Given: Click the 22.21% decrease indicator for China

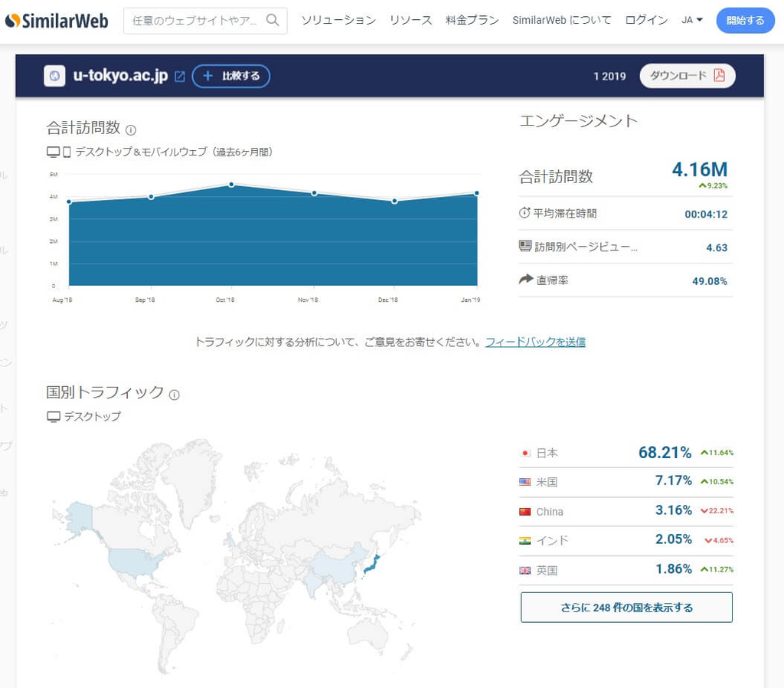Looking at the screenshot, I should [x=717, y=511].
